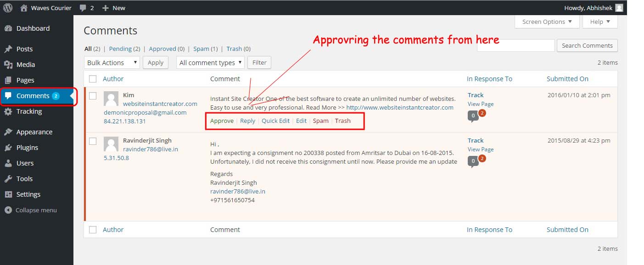Click the Posts pushpin icon

[8, 49]
